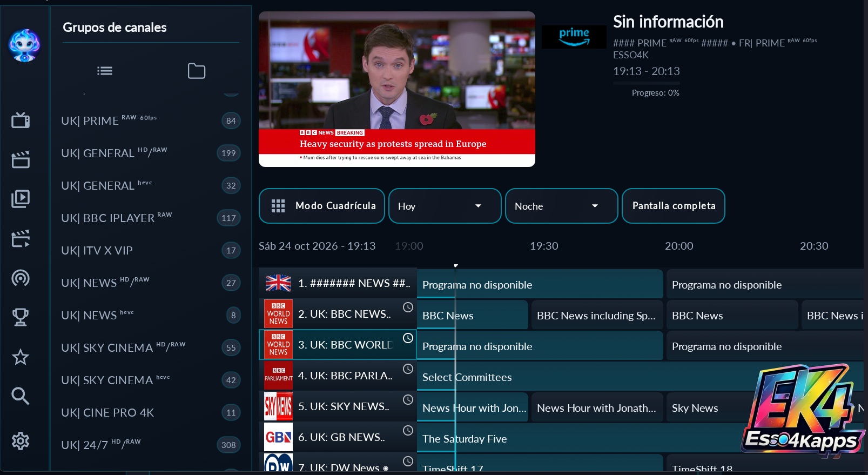This screenshot has height=475, width=868.
Task: Select channel 5 UK: SKY NEWS
Action: [338, 406]
